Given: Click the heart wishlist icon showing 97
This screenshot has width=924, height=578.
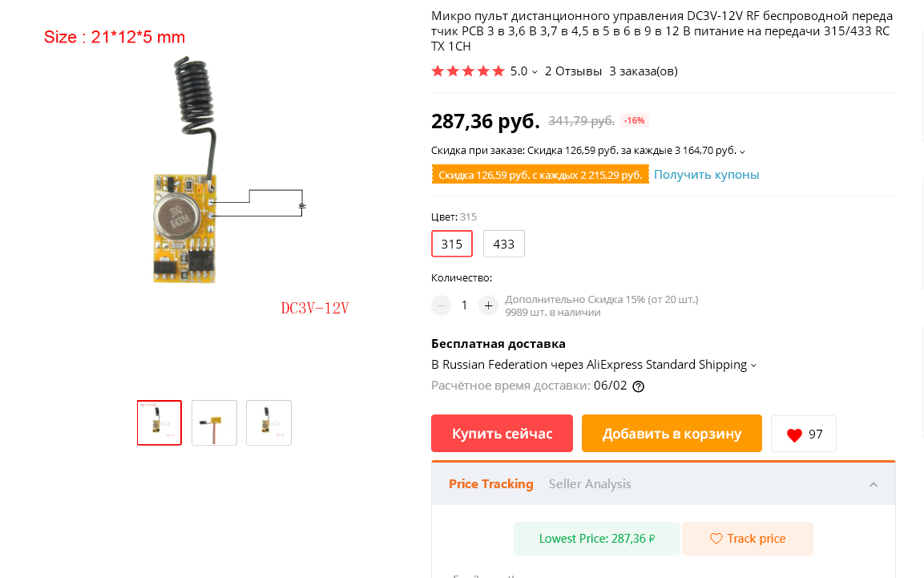Looking at the screenshot, I should coord(793,435).
